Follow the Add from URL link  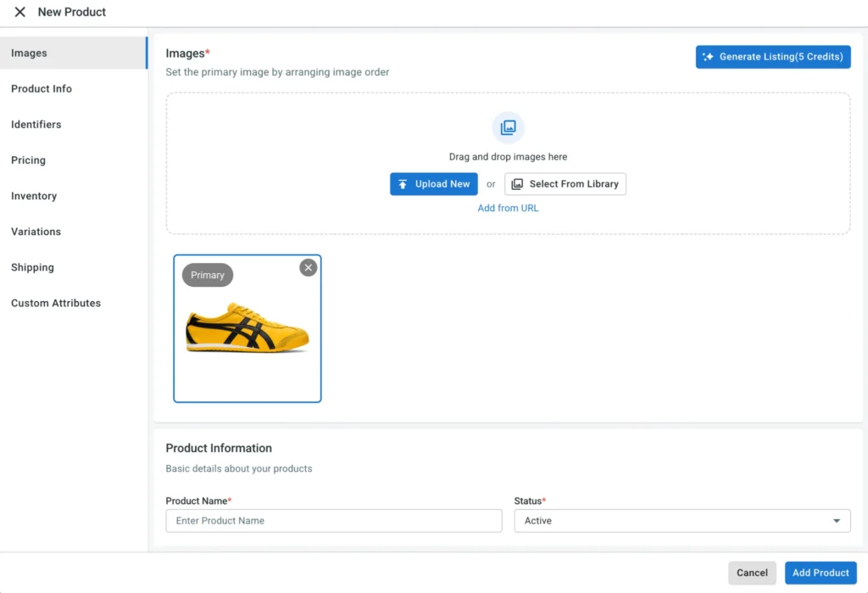click(x=509, y=208)
